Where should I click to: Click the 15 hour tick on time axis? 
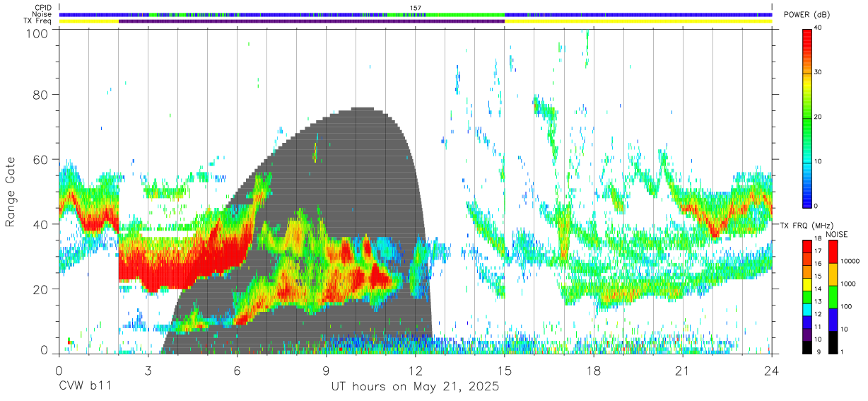click(505, 371)
